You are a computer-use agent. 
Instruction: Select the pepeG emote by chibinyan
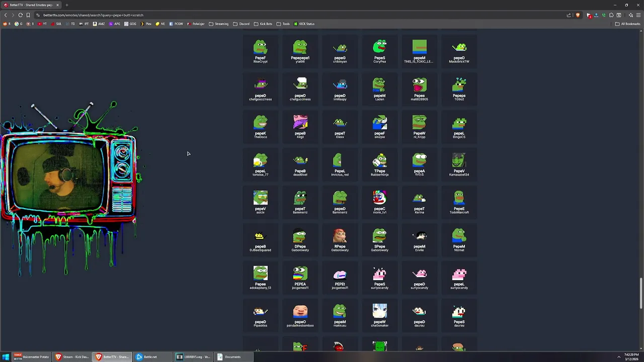[x=340, y=51]
